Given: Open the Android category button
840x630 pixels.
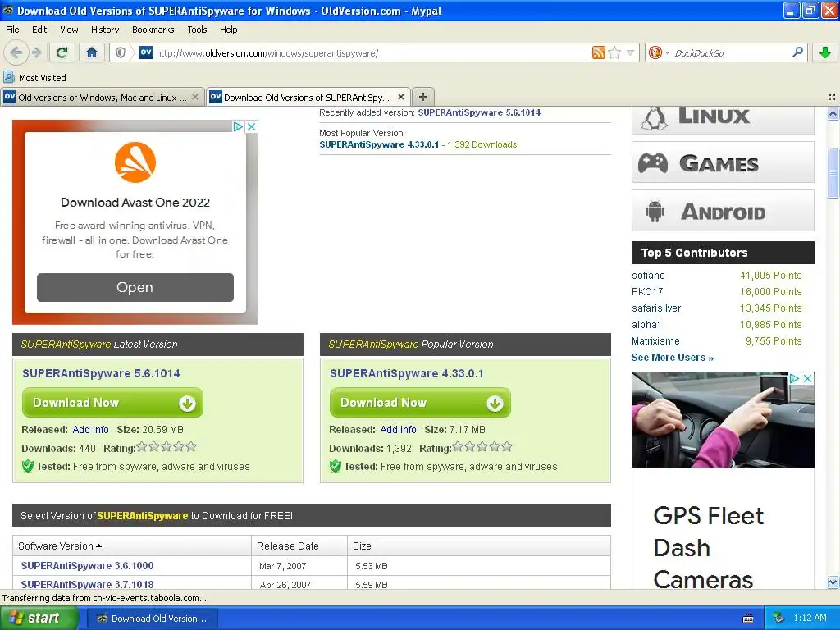Looking at the screenshot, I should pos(723,211).
